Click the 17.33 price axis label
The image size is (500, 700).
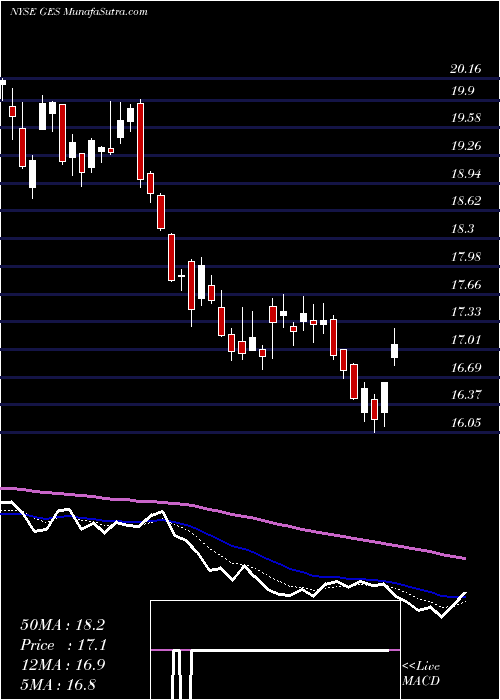pos(466,312)
